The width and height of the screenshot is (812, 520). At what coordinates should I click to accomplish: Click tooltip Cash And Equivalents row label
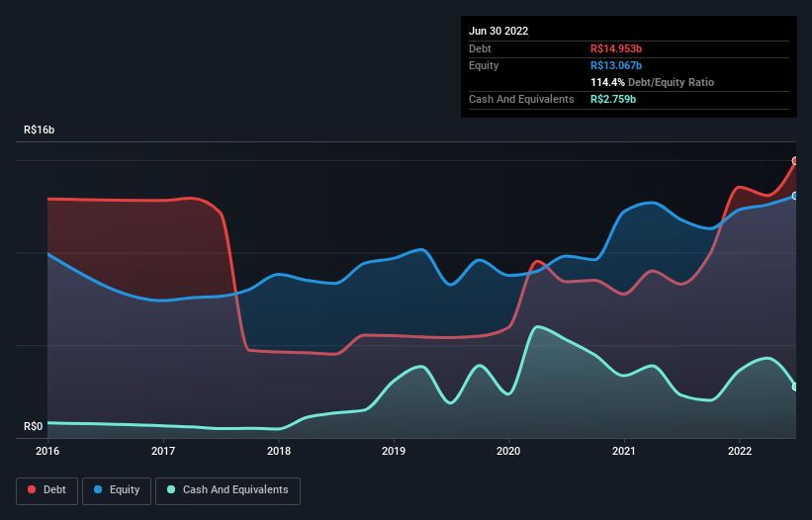coord(521,99)
